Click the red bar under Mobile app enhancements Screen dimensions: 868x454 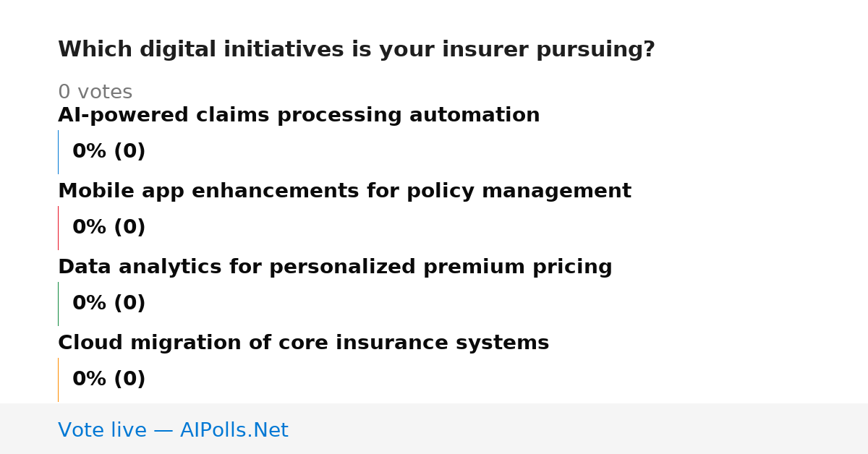(x=58, y=228)
